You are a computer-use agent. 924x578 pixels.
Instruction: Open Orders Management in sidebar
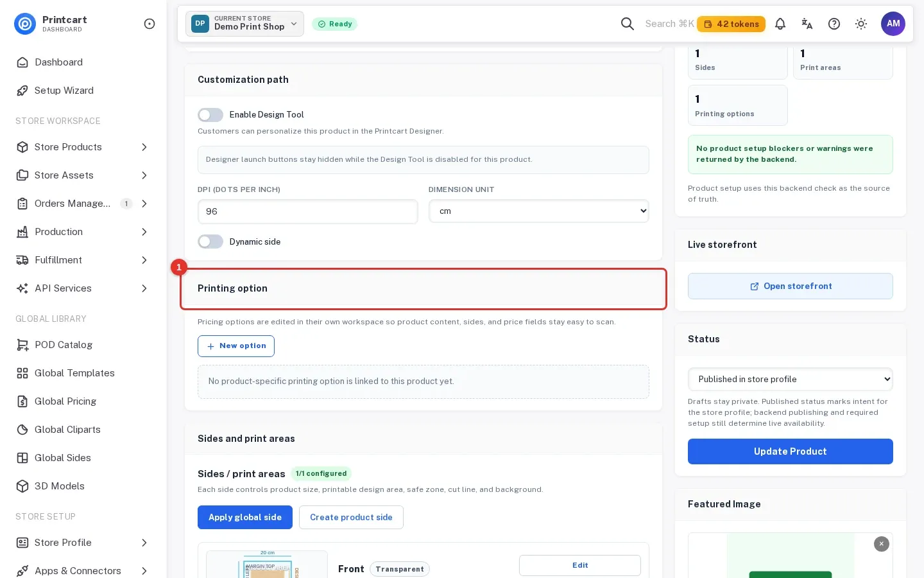(83, 204)
